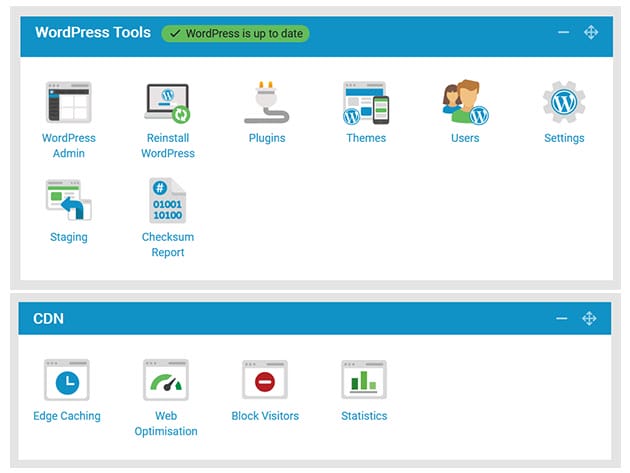View the CDN Statistics chart icon
The width and height of the screenshot is (630, 473).
(364, 381)
